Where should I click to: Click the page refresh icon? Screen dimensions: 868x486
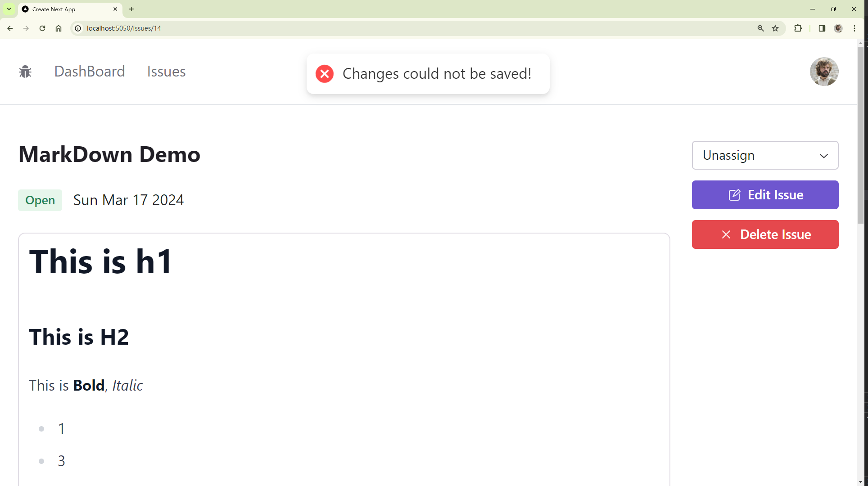(x=42, y=28)
